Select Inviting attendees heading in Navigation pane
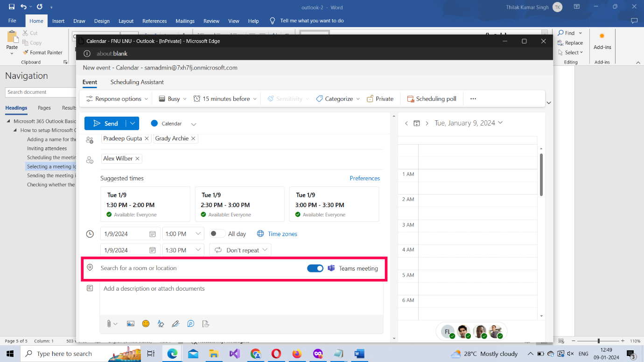The image size is (644, 362). click(x=47, y=148)
